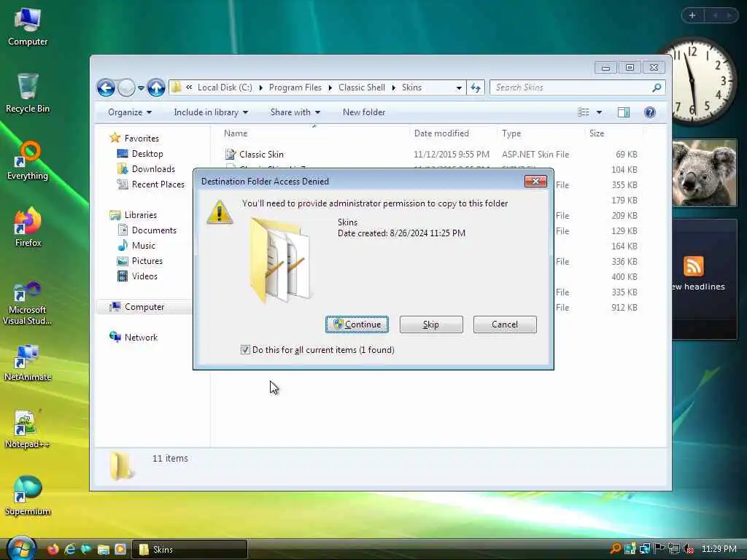This screenshot has width=747, height=560.
Task: Open the Organize menu
Action: click(x=130, y=112)
